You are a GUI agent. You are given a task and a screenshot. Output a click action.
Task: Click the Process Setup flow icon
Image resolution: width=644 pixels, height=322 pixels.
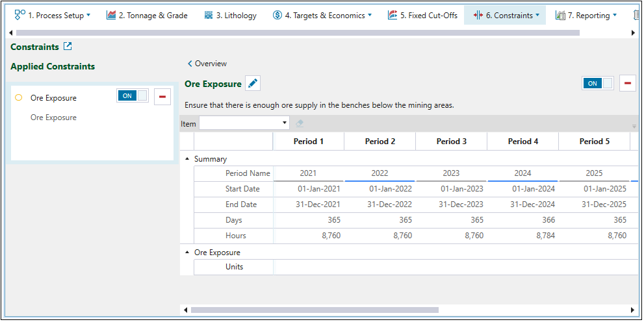point(19,15)
